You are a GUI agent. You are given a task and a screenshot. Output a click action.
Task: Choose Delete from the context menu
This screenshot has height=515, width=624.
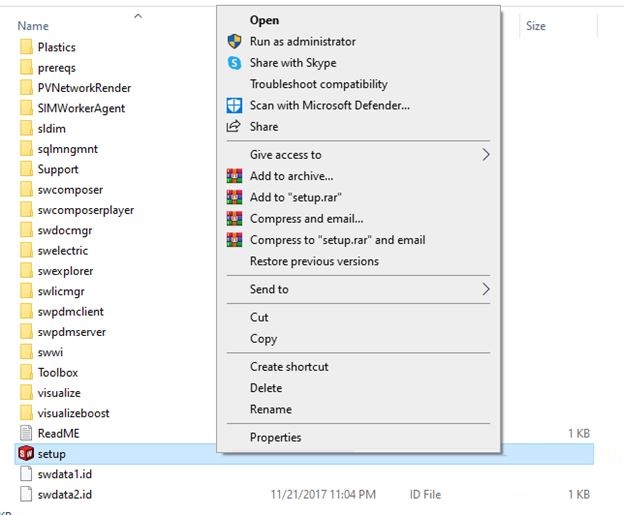pos(358,388)
